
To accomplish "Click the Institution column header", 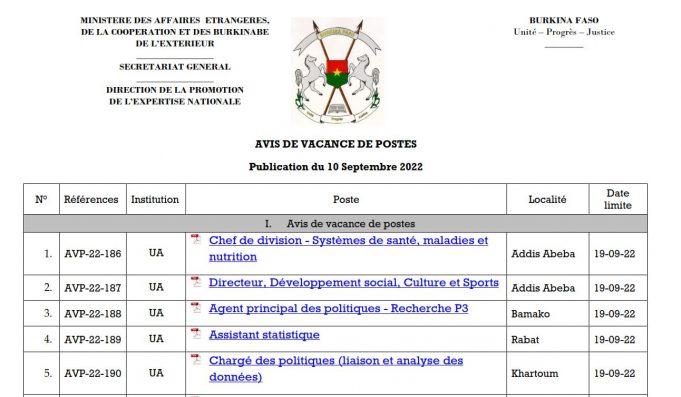I will (x=155, y=199).
